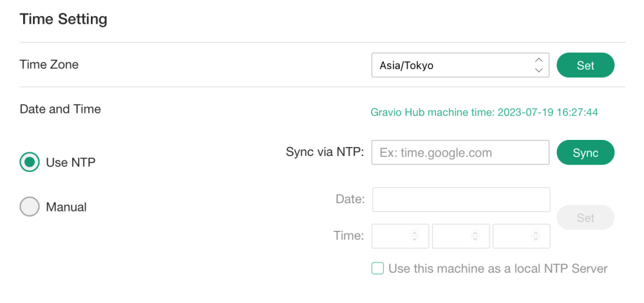Click the seconds field stepper arrows
The image size is (644, 303).
(x=536, y=236)
